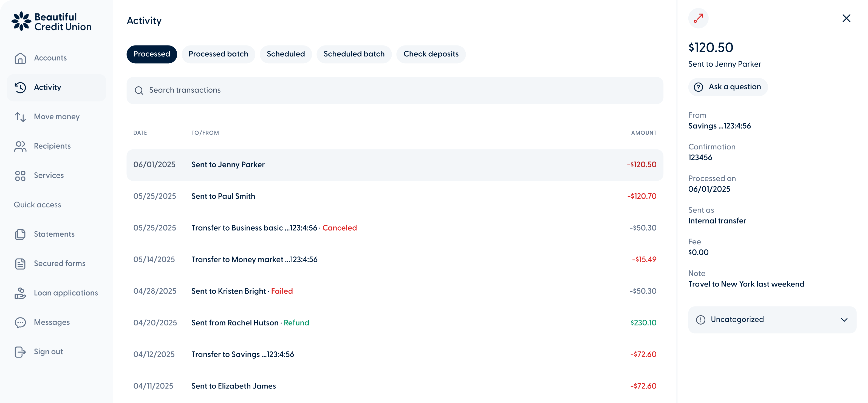Select Activity in the sidebar menu

tap(47, 87)
